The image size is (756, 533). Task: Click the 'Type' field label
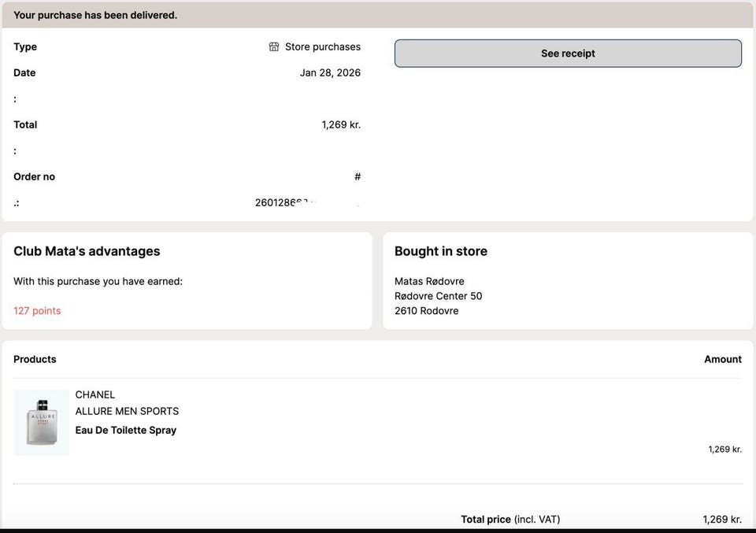pyautogui.click(x=25, y=46)
